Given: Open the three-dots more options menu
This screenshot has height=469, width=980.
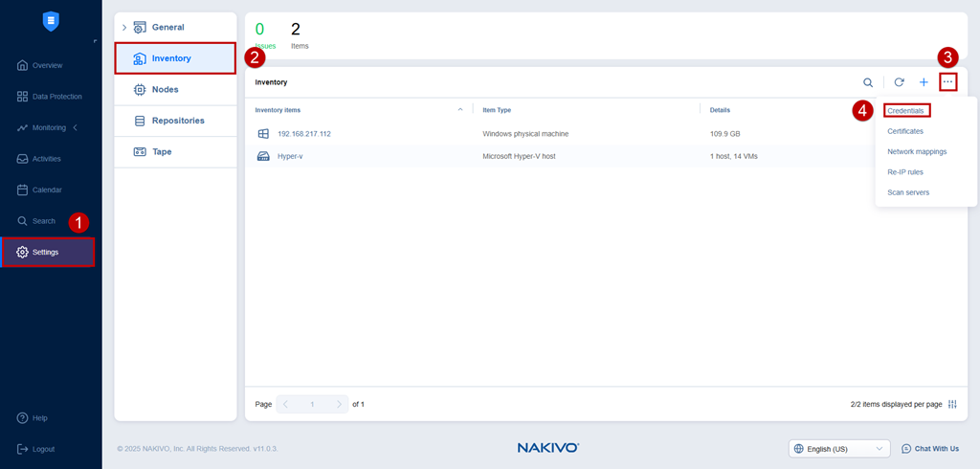Looking at the screenshot, I should click(x=948, y=82).
